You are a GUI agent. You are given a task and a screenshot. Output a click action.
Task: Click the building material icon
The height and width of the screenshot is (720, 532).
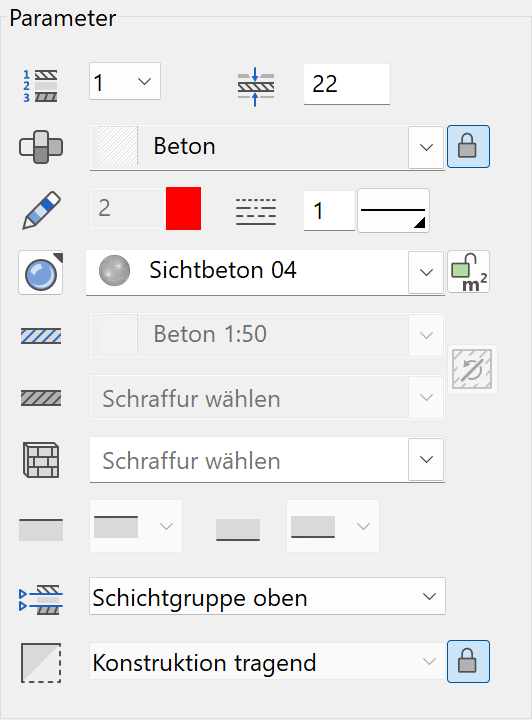tap(41, 147)
